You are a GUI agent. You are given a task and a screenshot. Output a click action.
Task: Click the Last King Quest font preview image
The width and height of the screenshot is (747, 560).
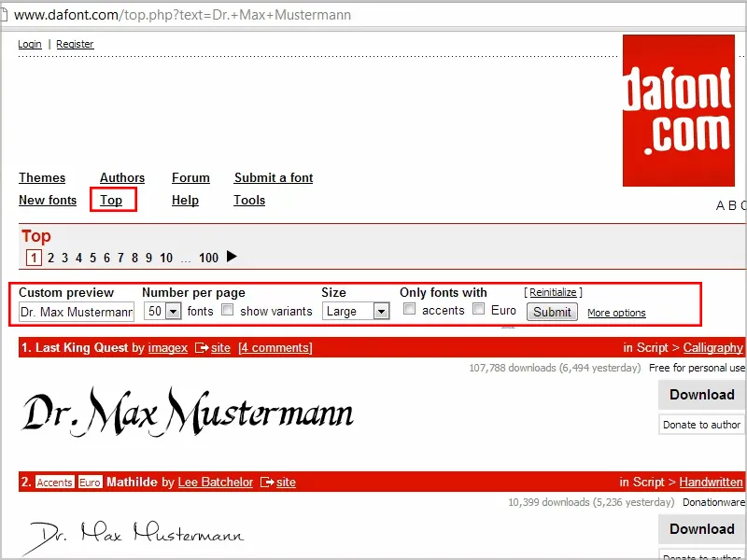click(x=188, y=413)
